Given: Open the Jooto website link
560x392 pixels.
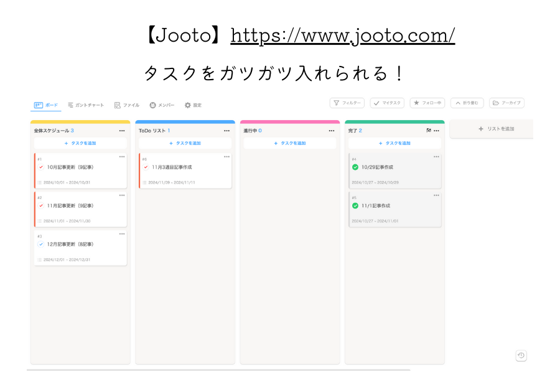Looking at the screenshot, I should click(x=342, y=35).
